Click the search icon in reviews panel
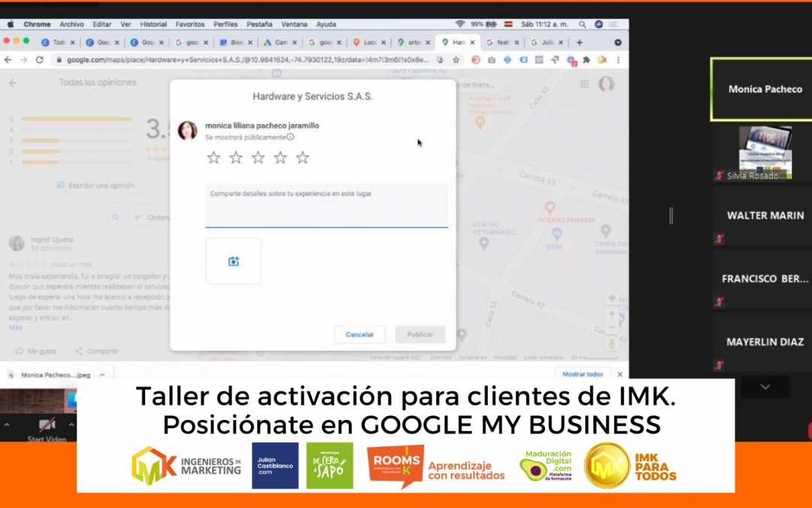The height and width of the screenshot is (508, 812). [x=116, y=217]
